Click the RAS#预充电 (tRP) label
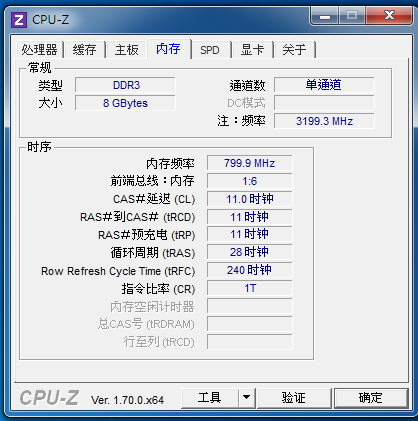 coord(147,235)
